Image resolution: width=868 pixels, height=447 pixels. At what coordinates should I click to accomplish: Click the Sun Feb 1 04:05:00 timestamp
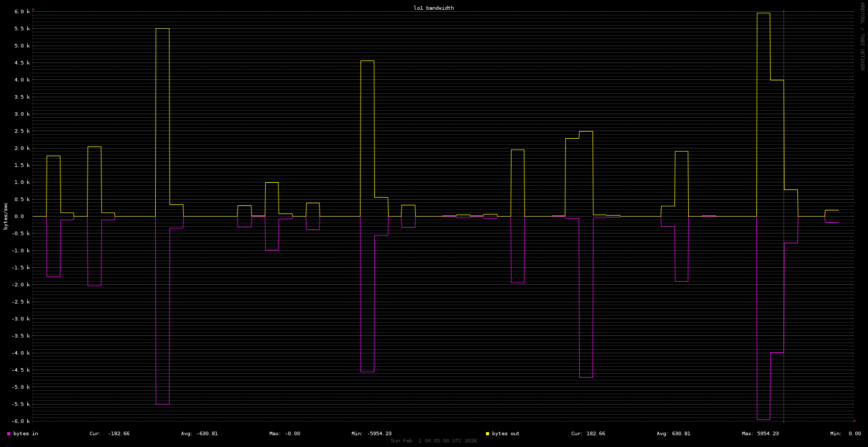pos(434,441)
